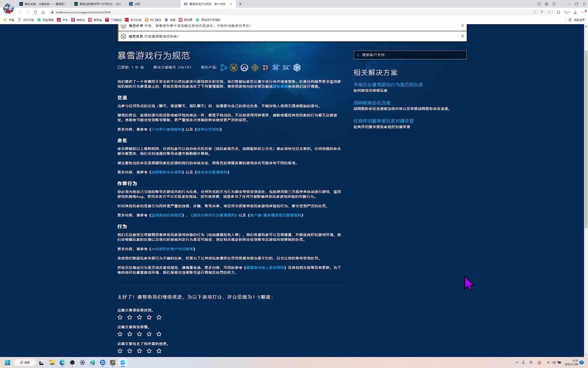Rate 'concise and clear' four stars
This screenshot has height=368, width=588.
[149, 334]
